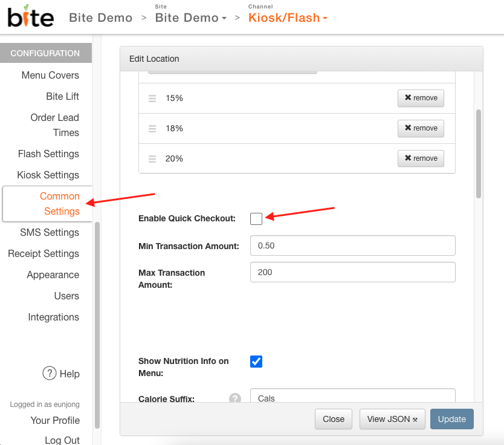Click inside the Max Transaction Amount field
504x445 pixels.
point(352,272)
